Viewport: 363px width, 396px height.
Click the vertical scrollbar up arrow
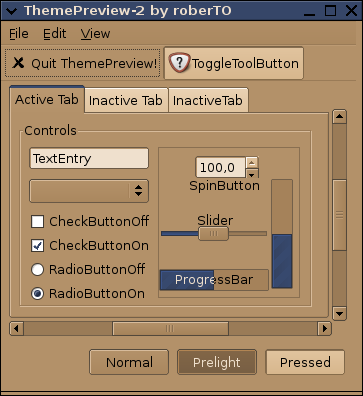click(x=339, y=117)
